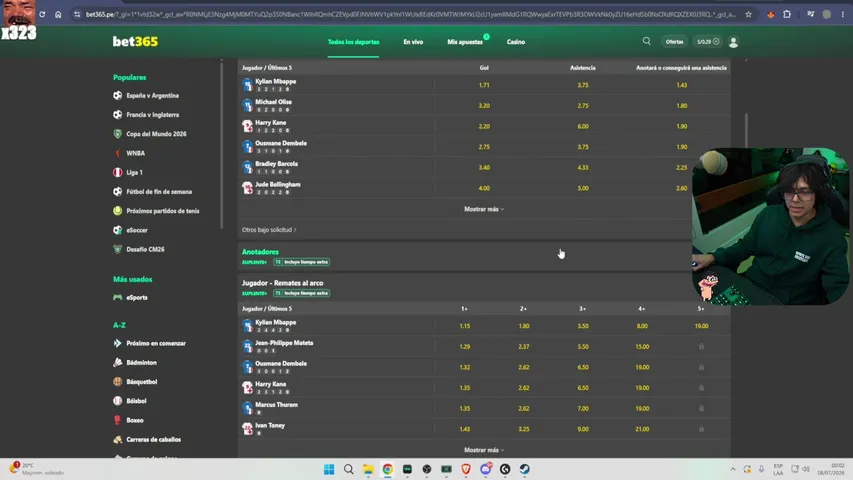Viewport: 853px width, 480px height.
Task: Select Mbappe 1+ shots odds 1.15
Action: click(x=465, y=326)
